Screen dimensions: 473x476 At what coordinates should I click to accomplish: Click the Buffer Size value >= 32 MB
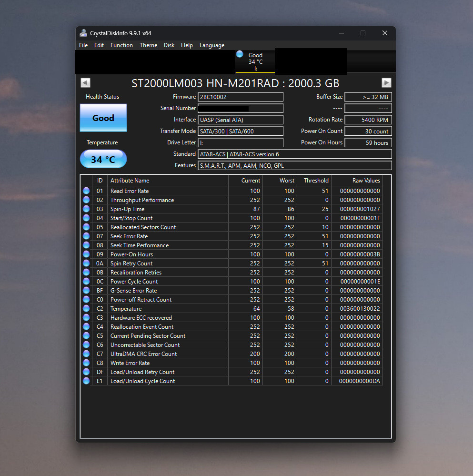(368, 97)
